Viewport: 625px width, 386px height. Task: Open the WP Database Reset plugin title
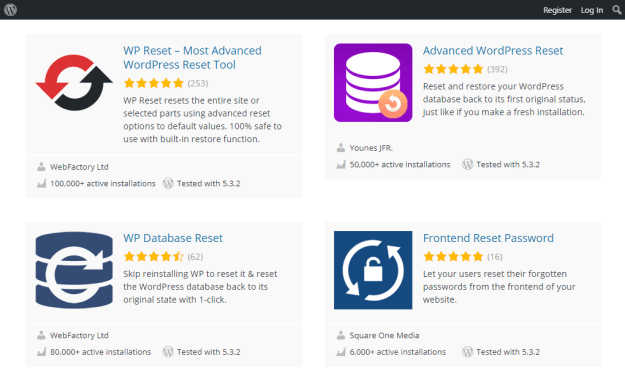[x=173, y=238]
